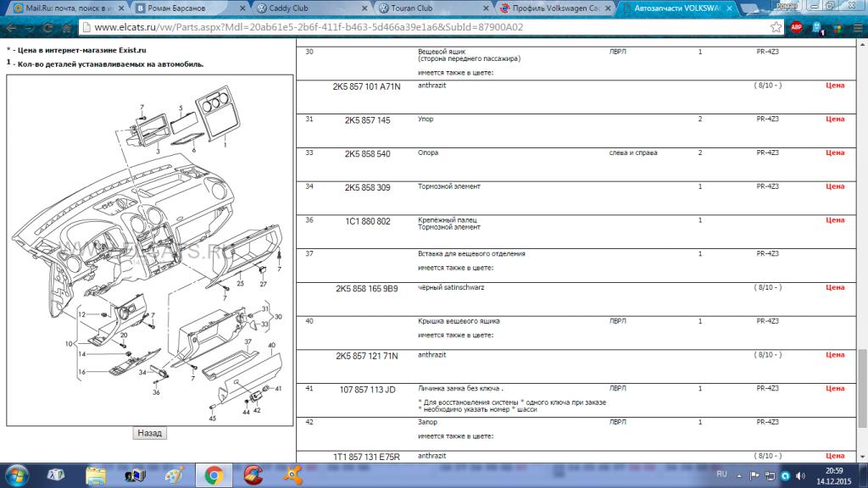Open Цена for part 1C1 880 802
868x488 pixels.
[835, 221]
